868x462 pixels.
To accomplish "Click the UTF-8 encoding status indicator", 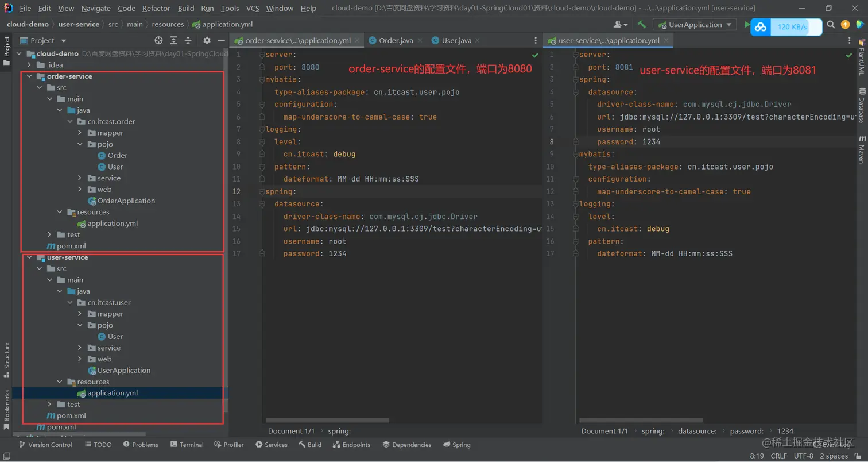I will pos(803,456).
